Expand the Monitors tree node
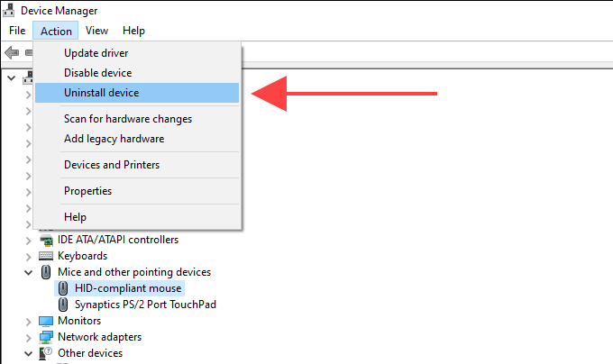 click(x=28, y=321)
